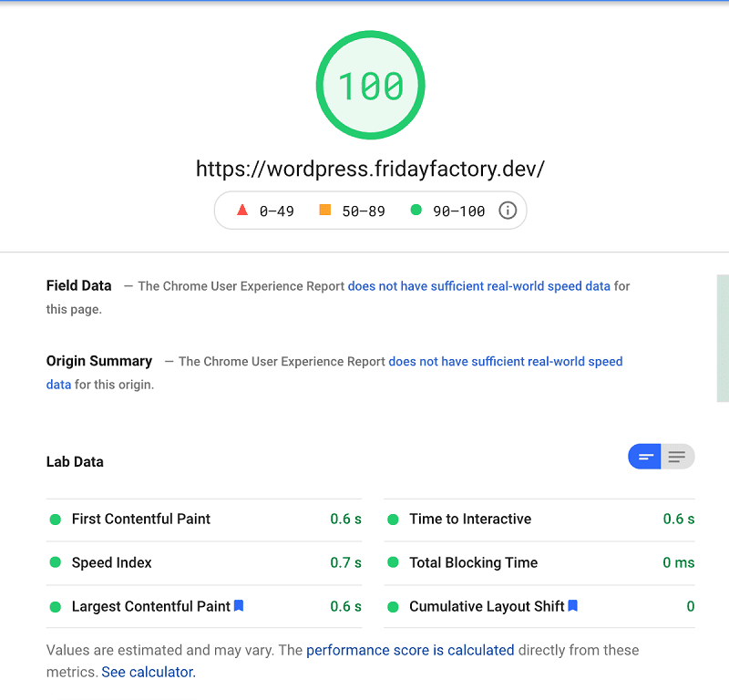Viewport: 729px width, 700px height.
Task: Click the info icon in the score legend
Action: (508, 211)
